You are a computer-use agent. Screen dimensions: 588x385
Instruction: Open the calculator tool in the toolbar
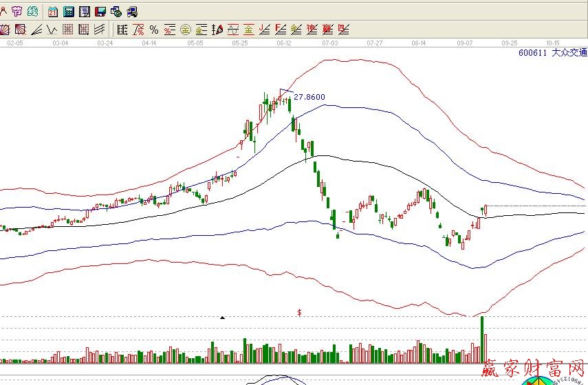pyautogui.click(x=68, y=12)
